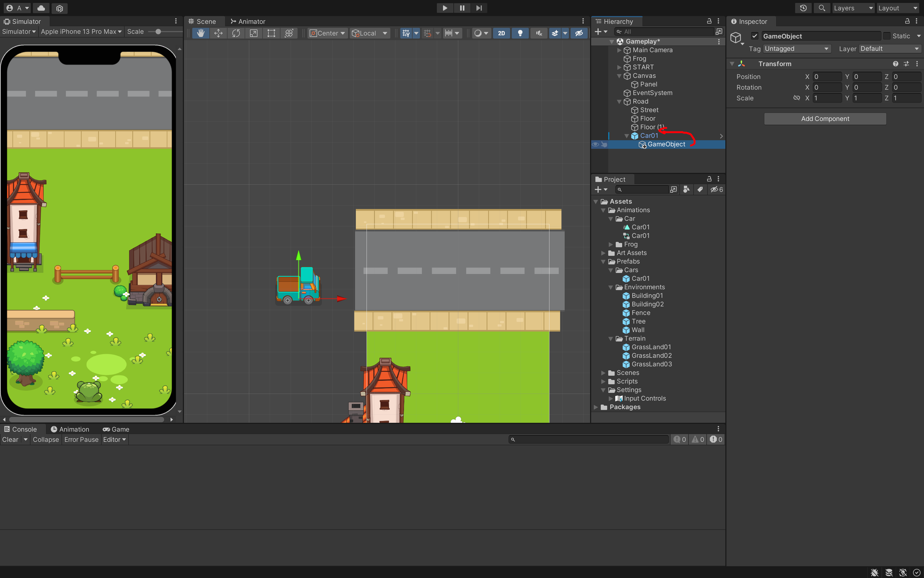The height and width of the screenshot is (578, 924).
Task: Click the Project search-by-label icon
Action: (700, 189)
